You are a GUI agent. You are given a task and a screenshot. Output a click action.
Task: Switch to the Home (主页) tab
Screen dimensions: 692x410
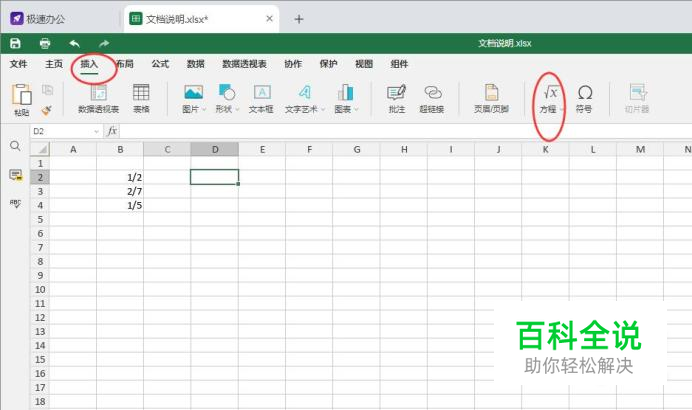click(54, 64)
